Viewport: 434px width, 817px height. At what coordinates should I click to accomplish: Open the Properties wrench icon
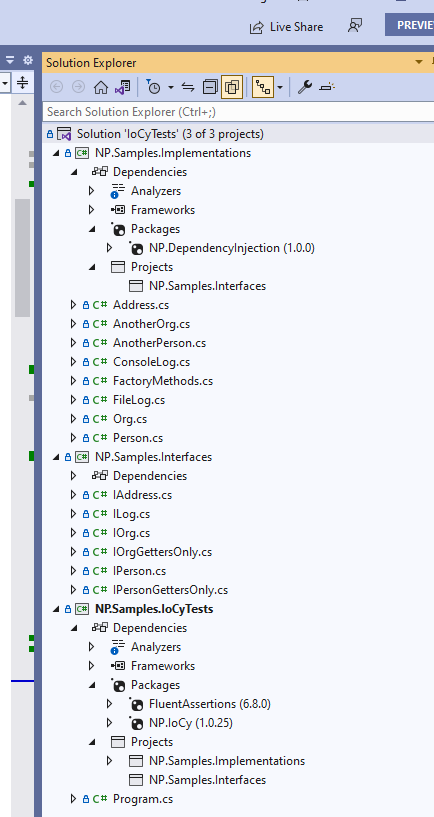pos(305,87)
